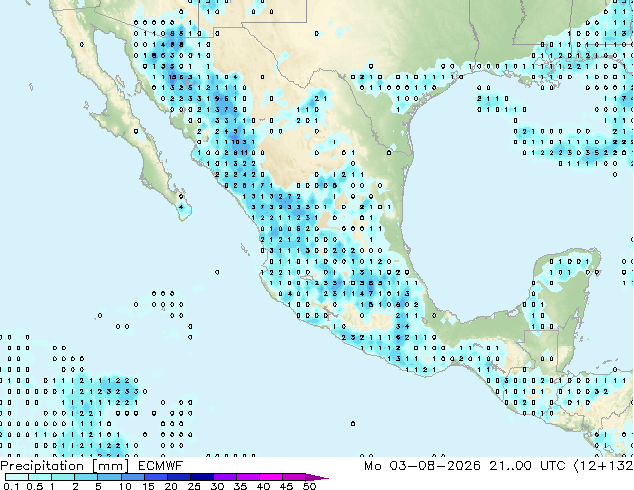Select the 15–20 mm blue legend swatch
The height and width of the screenshot is (490, 634).
point(156,477)
